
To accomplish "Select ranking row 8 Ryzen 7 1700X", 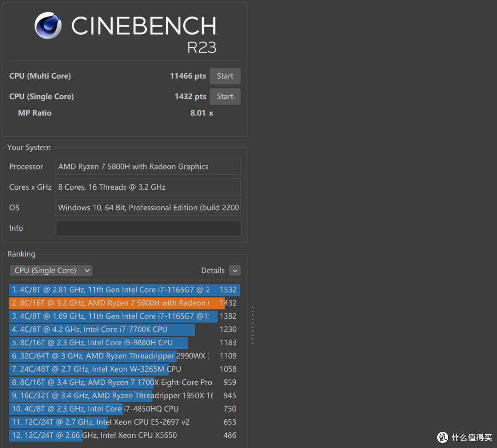I will click(125, 382).
